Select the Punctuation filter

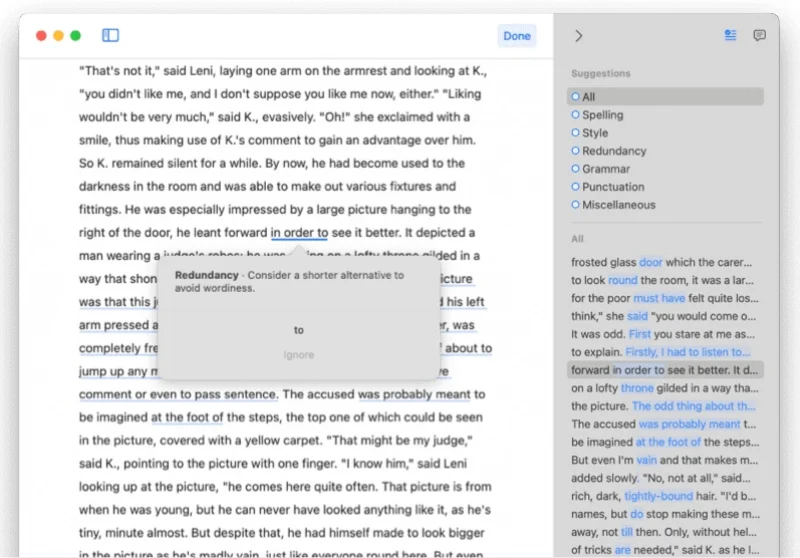tap(665, 187)
